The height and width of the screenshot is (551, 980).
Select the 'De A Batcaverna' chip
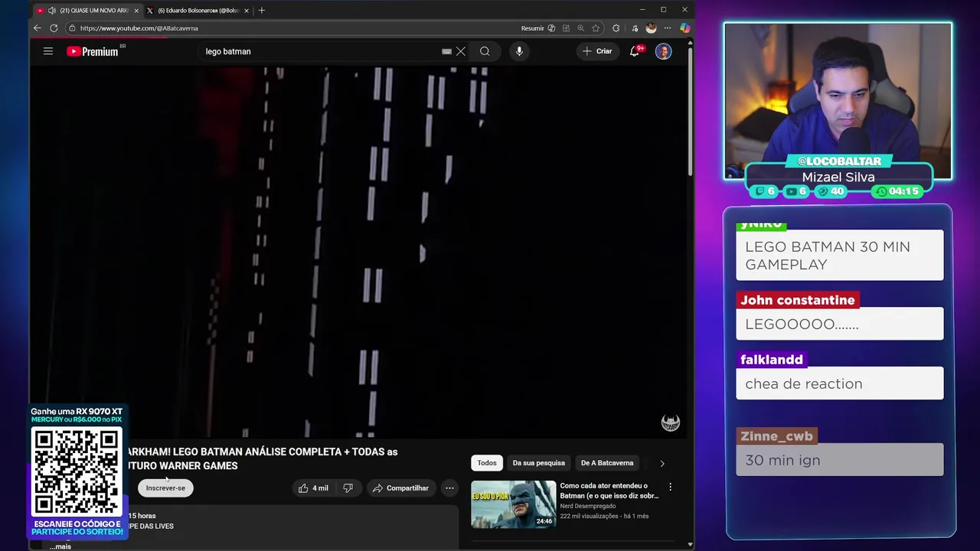point(607,463)
